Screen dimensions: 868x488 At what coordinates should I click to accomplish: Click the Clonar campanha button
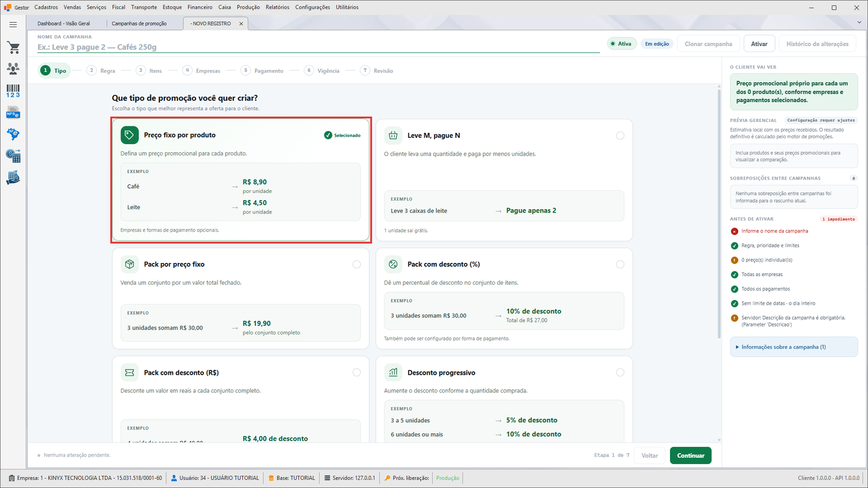click(x=708, y=44)
